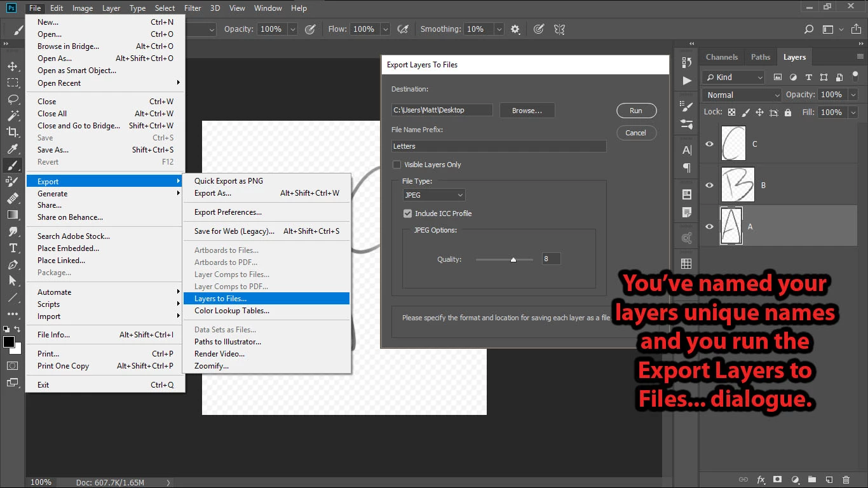Click the Create new group folder icon
The image size is (868, 488).
click(811, 480)
